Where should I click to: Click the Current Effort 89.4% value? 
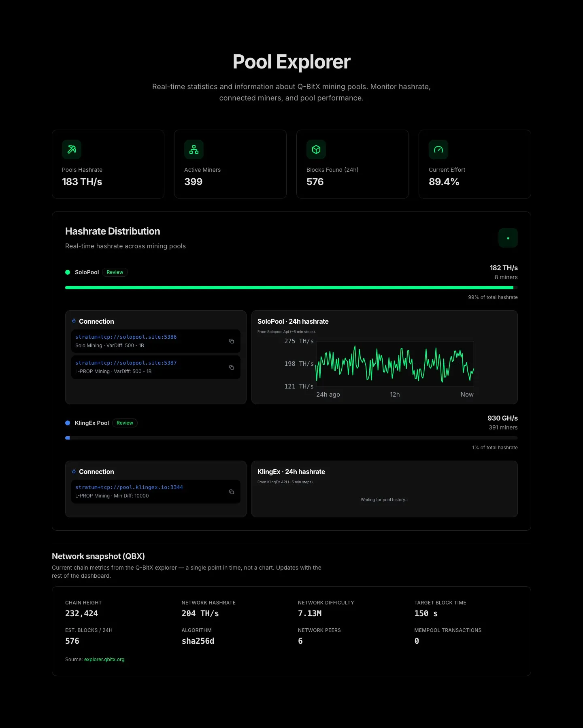[x=444, y=182]
